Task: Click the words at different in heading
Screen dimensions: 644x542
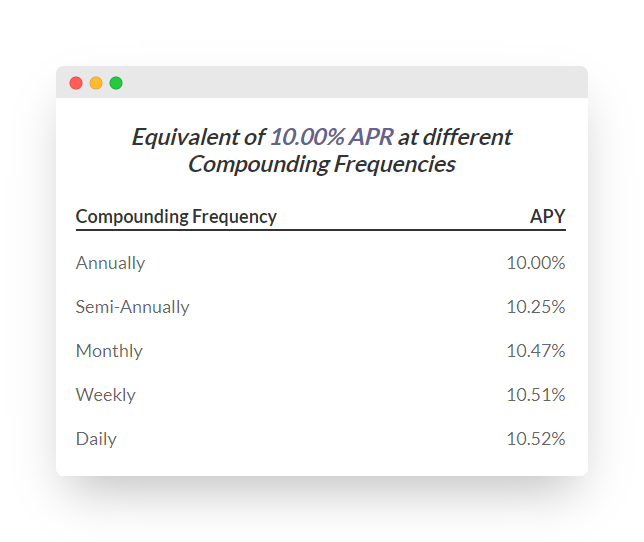Action: pos(455,137)
